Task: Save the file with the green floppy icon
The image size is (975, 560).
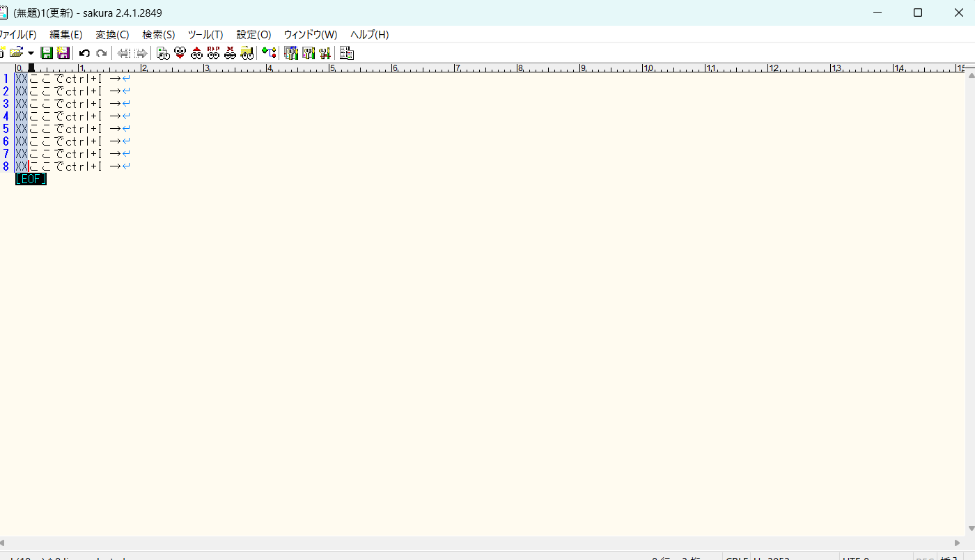Action: click(47, 53)
